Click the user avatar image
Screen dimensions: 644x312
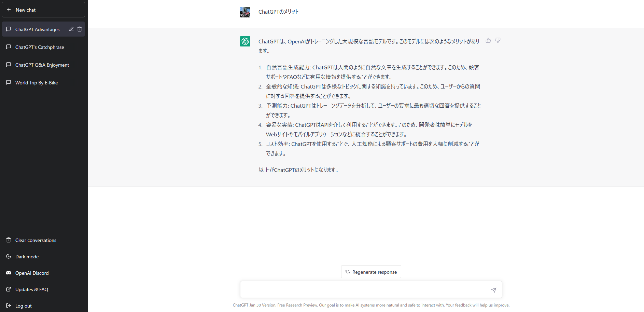coord(245,12)
